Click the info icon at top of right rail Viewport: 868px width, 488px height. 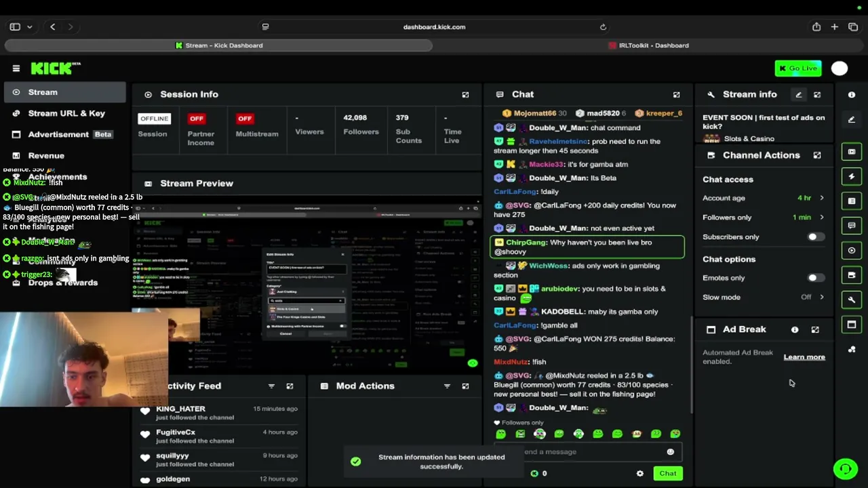[x=852, y=95]
